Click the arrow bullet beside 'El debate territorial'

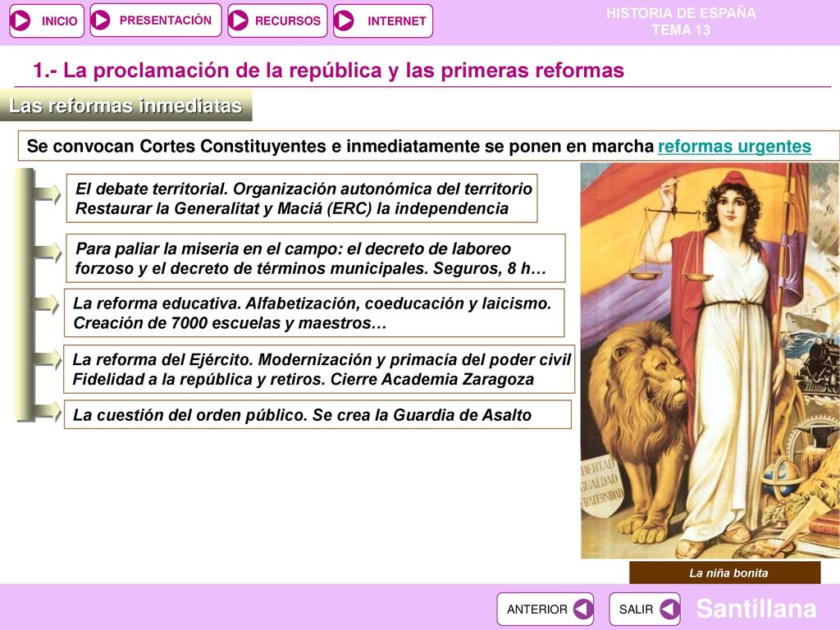48,193
